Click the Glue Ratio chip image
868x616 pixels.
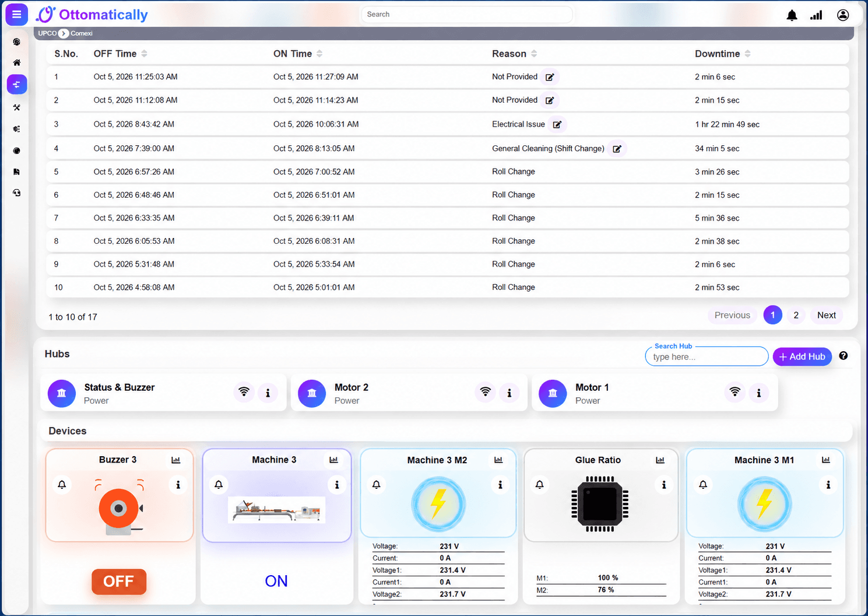600,504
